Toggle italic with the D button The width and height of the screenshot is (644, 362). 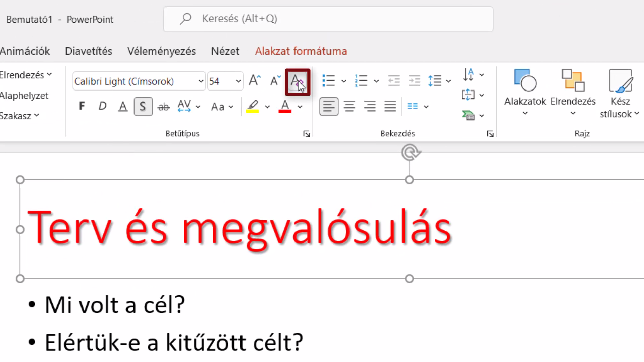[102, 106]
